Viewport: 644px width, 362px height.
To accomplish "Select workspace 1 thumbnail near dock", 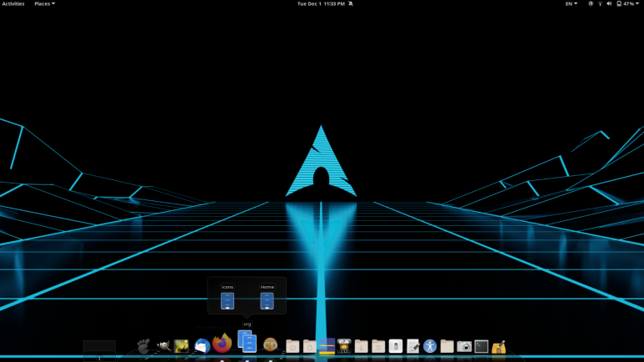I will [x=99, y=350].
